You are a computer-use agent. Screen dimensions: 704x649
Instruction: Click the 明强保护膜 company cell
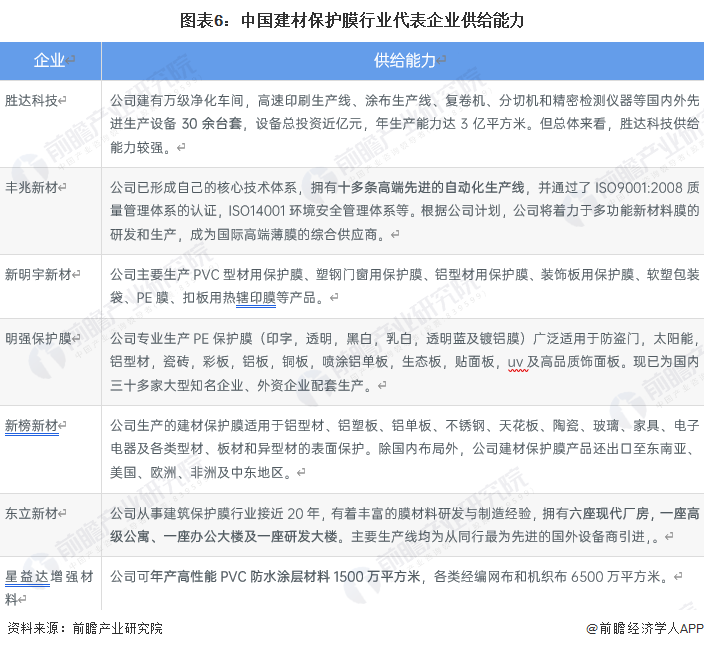click(x=50, y=362)
